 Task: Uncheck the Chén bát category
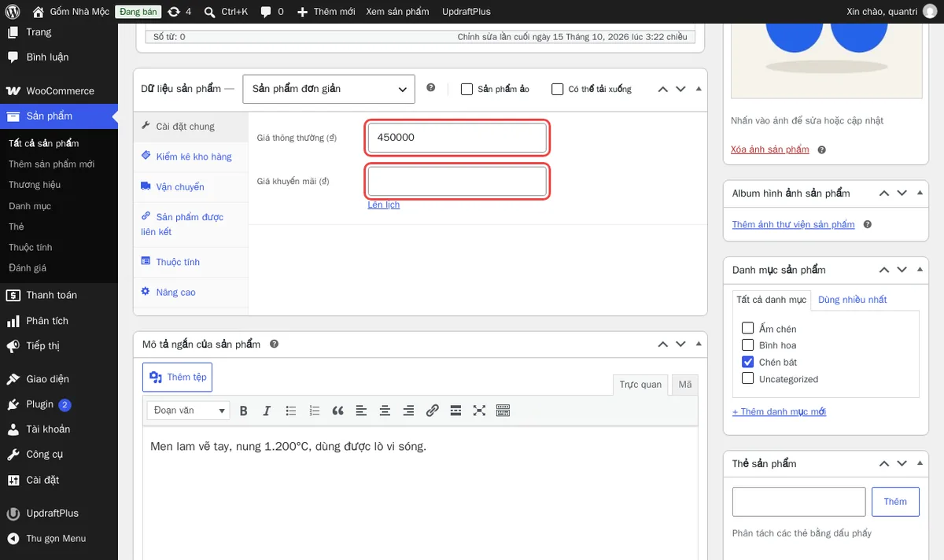click(748, 362)
